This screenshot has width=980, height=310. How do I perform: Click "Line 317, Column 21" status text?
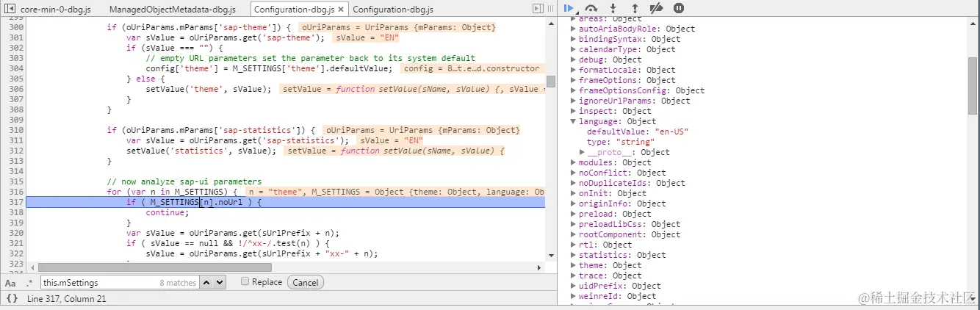click(x=66, y=298)
